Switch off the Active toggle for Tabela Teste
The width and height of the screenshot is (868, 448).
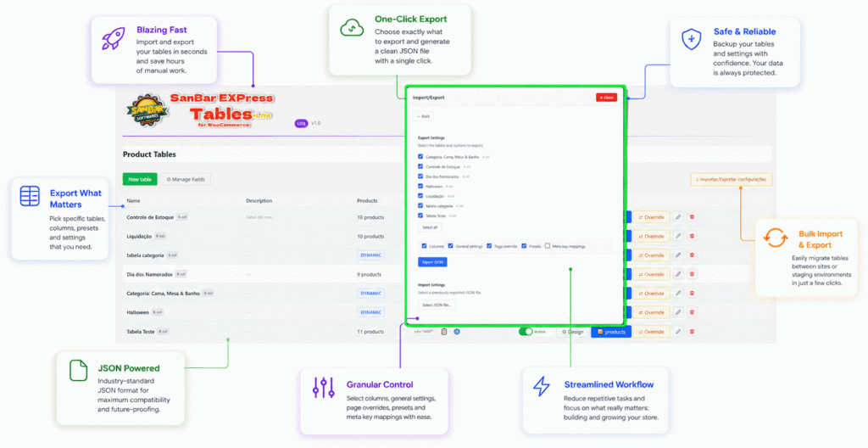tap(526, 332)
